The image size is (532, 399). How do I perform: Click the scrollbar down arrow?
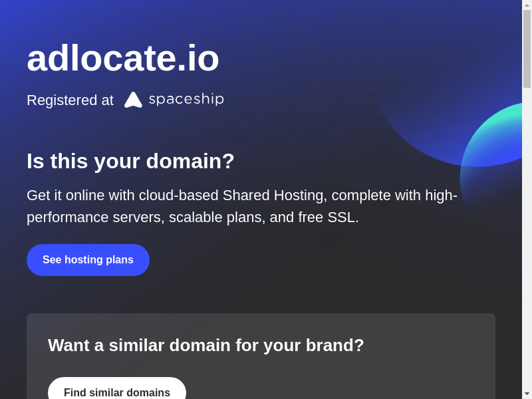click(x=527, y=394)
